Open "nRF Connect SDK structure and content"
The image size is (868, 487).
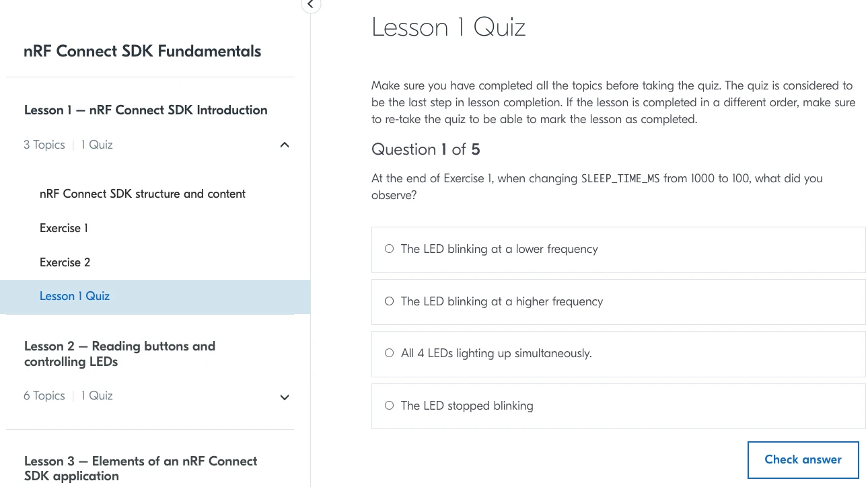(142, 194)
